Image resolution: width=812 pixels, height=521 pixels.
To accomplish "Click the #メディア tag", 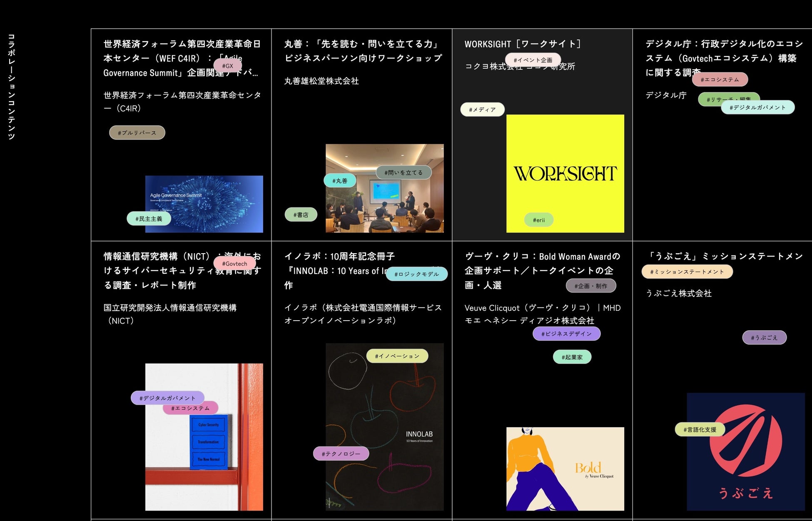I will tap(482, 110).
